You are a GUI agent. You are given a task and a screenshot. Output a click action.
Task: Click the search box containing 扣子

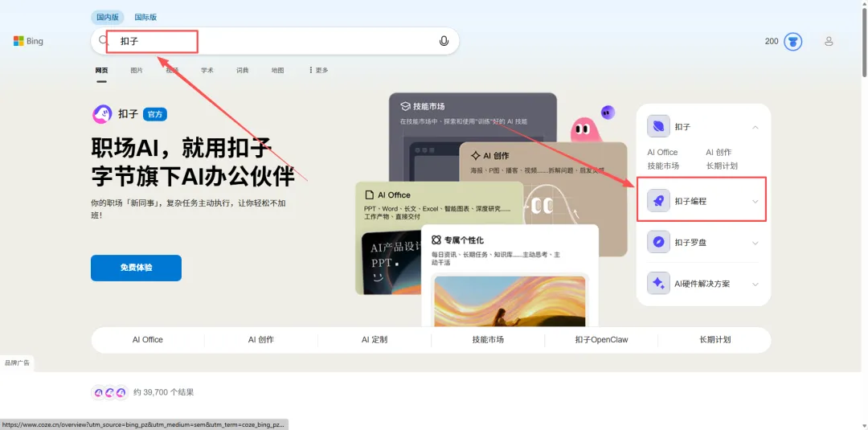click(x=275, y=41)
